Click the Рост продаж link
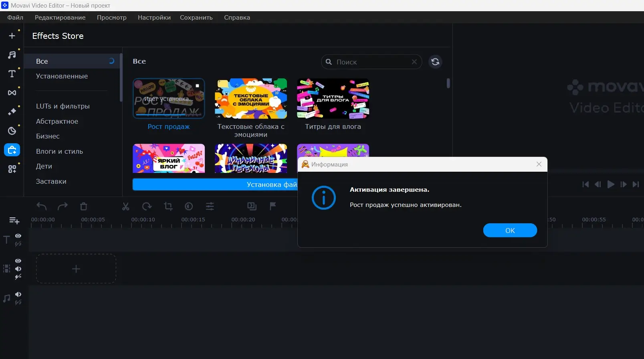Viewport: 644px width, 359px height. point(169,126)
